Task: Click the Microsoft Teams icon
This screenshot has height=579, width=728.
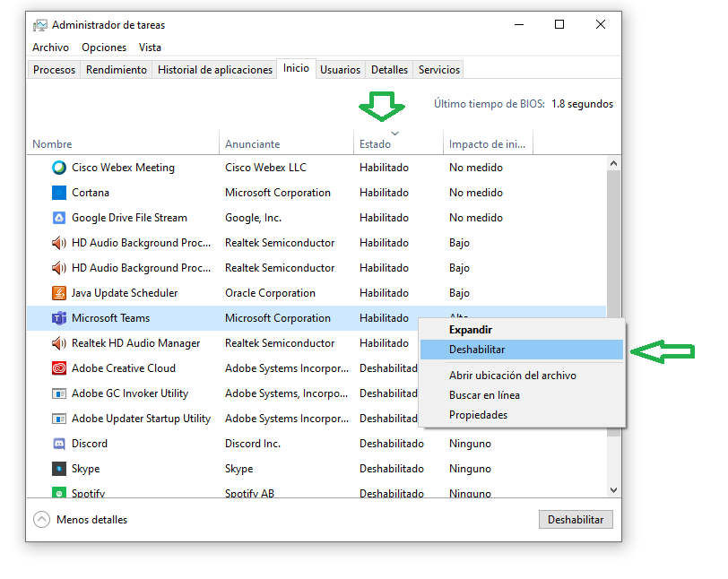Action: pos(59,318)
